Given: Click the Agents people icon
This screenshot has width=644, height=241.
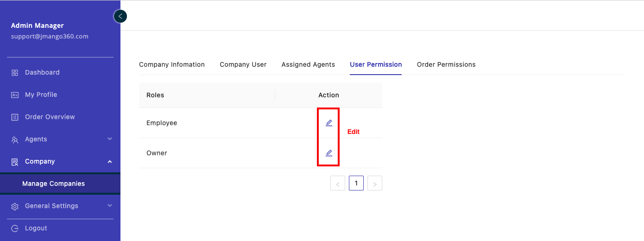Looking at the screenshot, I should [x=15, y=140].
